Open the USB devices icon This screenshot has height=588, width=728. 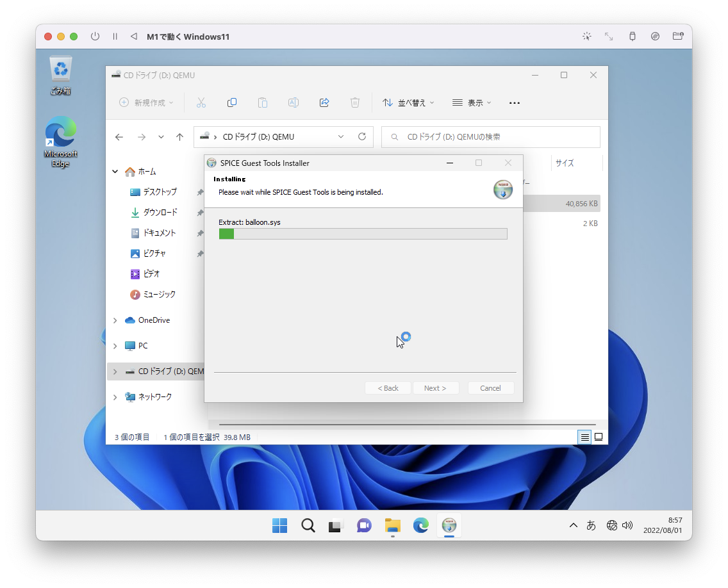point(633,37)
